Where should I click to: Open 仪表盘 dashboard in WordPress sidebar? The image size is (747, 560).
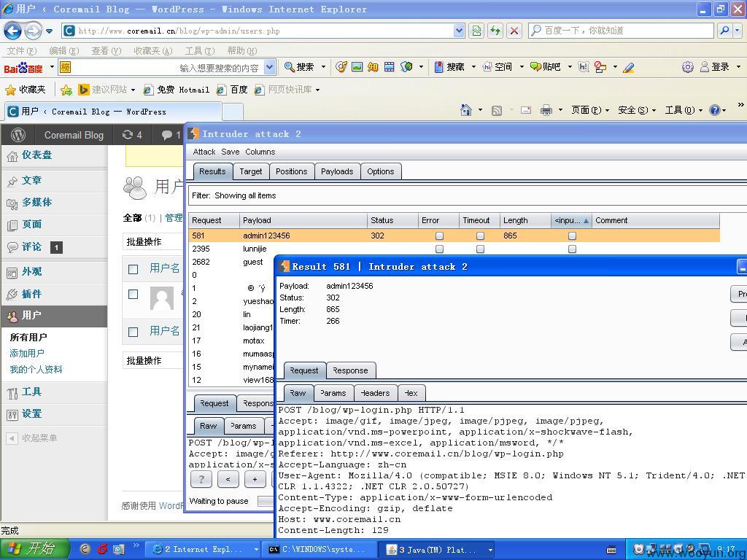point(36,155)
